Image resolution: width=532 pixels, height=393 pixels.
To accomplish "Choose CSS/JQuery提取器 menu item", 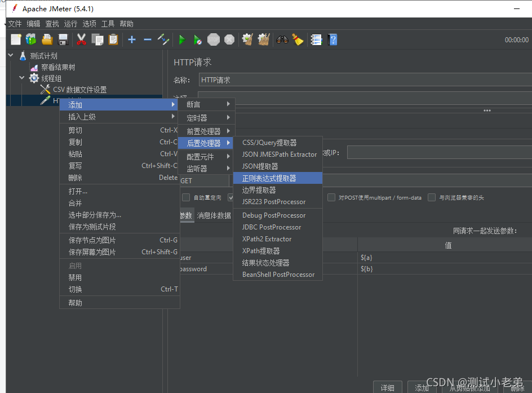I will point(278,143).
